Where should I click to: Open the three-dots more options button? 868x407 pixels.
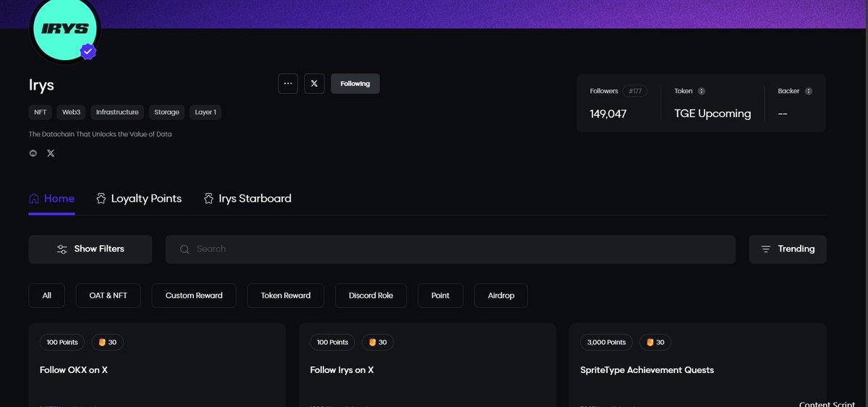[x=288, y=83]
